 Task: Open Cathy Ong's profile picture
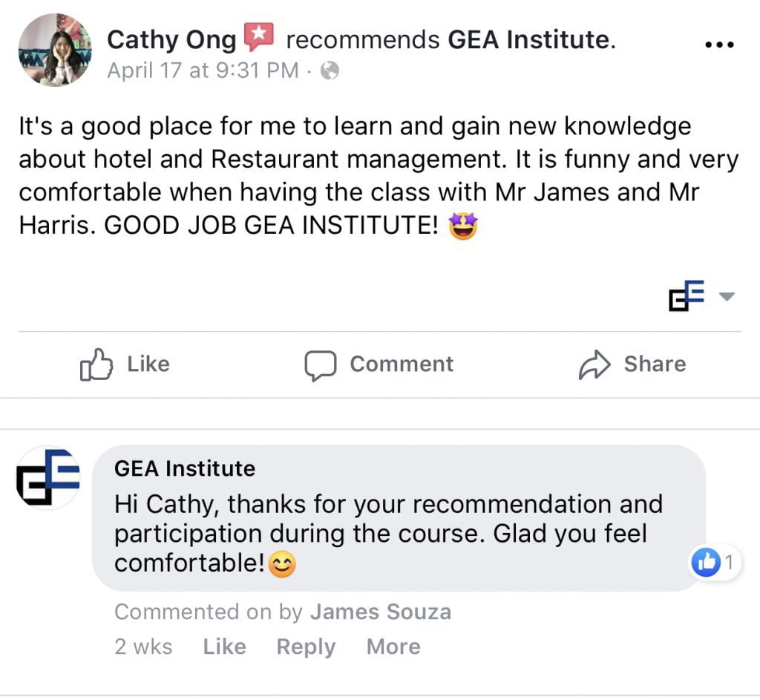pyautogui.click(x=55, y=50)
